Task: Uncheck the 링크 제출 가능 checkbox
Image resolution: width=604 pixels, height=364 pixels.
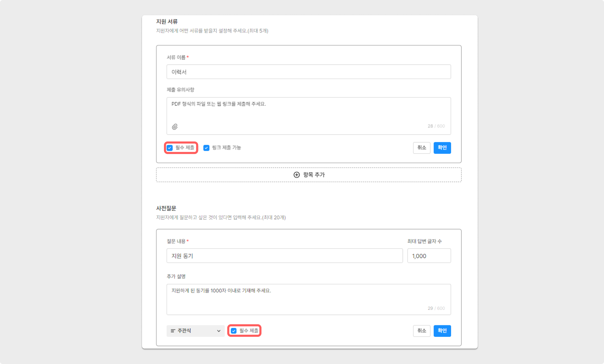Action: coord(207,148)
